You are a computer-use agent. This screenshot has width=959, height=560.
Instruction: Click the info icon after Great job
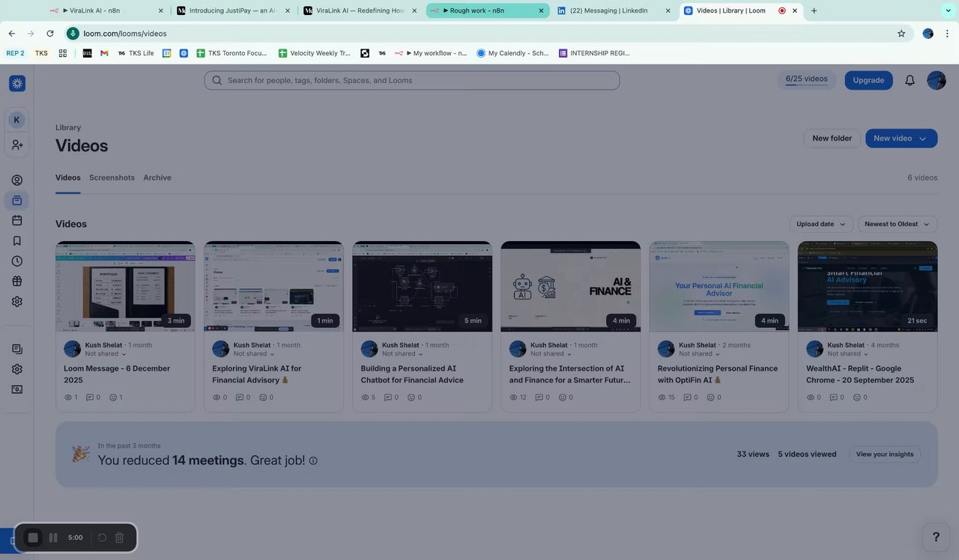click(313, 460)
